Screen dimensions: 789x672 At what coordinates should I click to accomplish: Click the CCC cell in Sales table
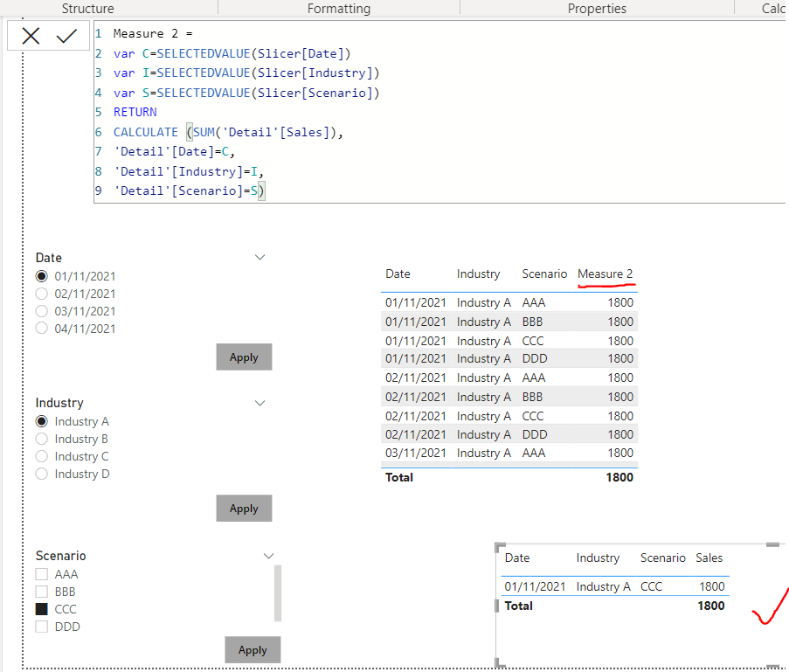click(651, 586)
